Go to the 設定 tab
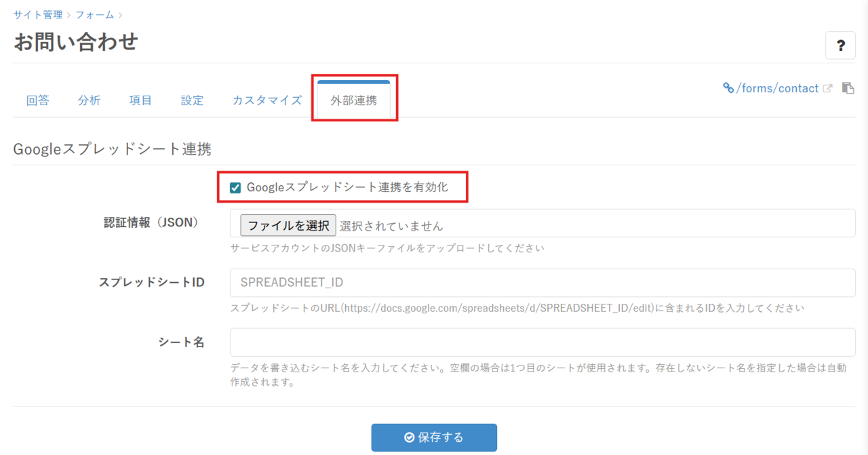The image size is (868, 455). pos(192,100)
